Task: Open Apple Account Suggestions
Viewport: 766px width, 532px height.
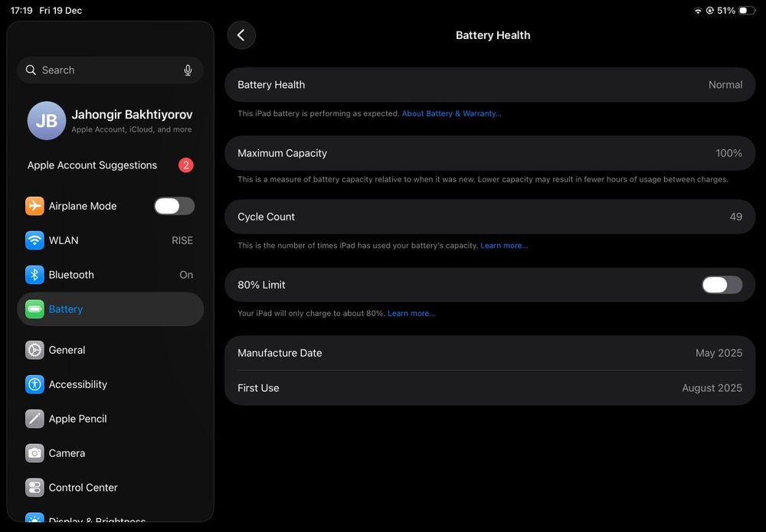Action: coord(110,165)
